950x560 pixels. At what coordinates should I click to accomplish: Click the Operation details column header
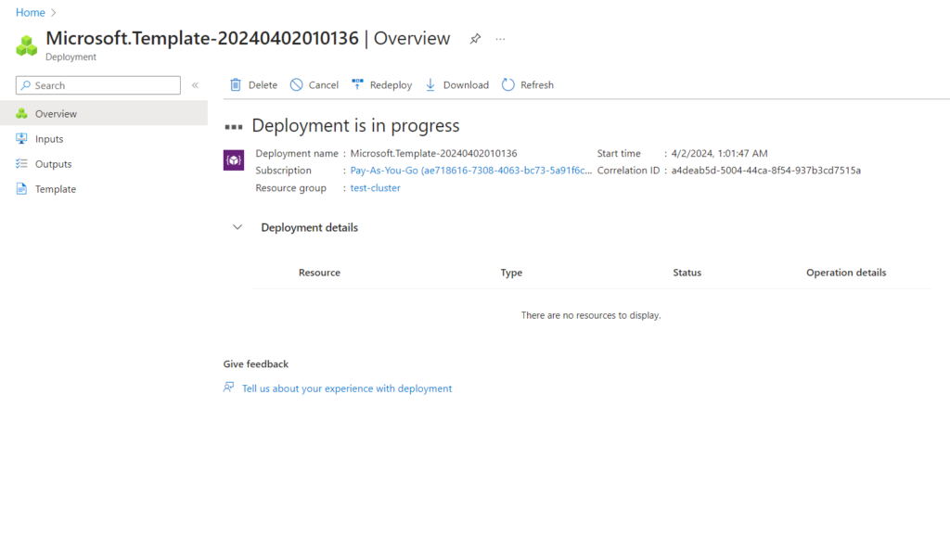pos(846,273)
